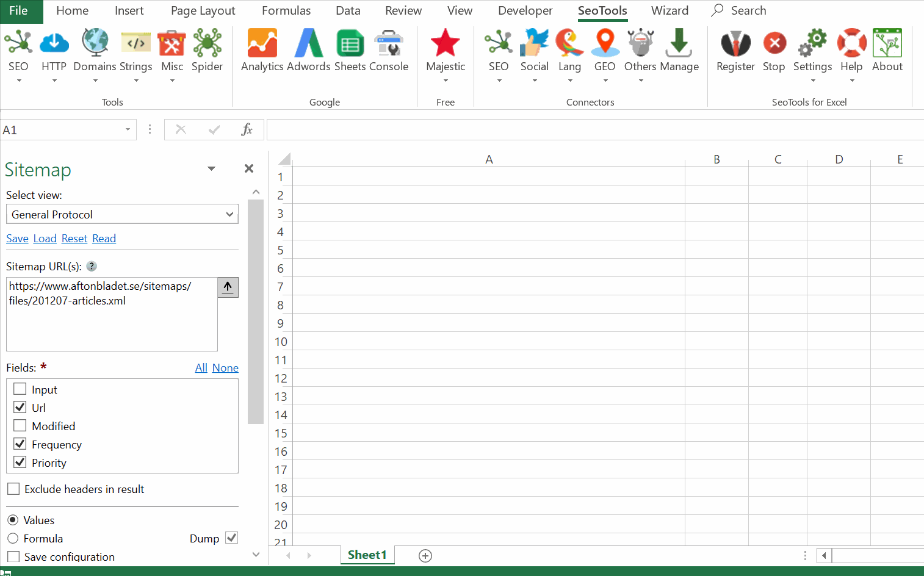Expand the Settings dropdown arrow

(813, 81)
